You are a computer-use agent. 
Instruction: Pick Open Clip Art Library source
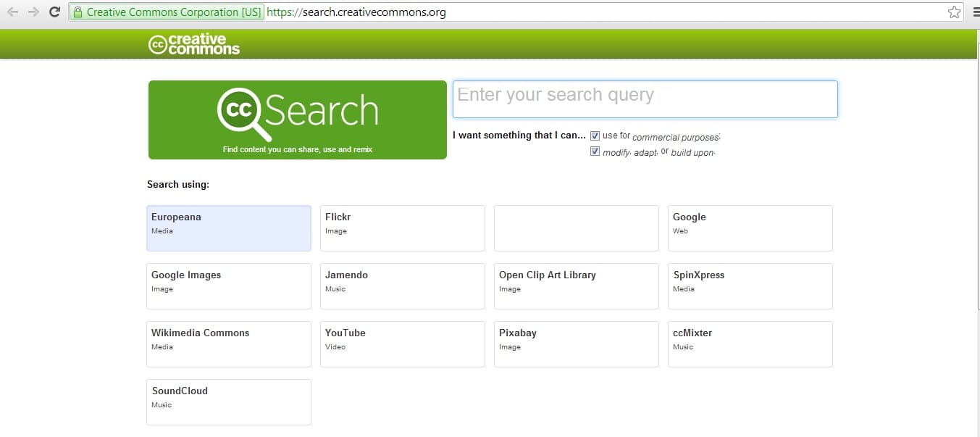click(x=577, y=286)
